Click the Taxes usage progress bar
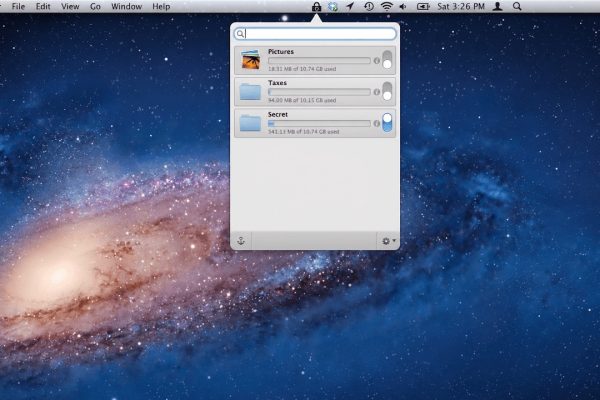Viewport: 600px width, 400px height. click(x=319, y=92)
